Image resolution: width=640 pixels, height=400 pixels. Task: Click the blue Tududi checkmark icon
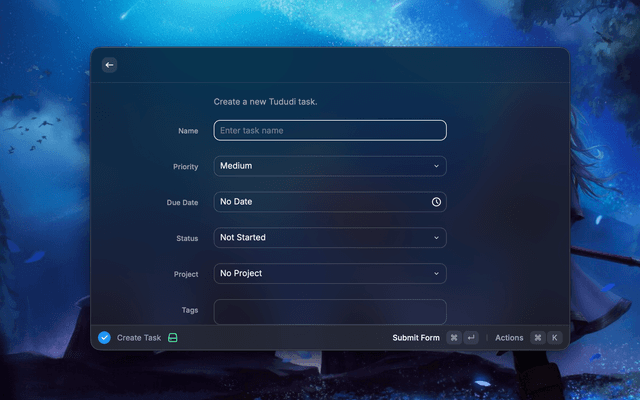(104, 338)
